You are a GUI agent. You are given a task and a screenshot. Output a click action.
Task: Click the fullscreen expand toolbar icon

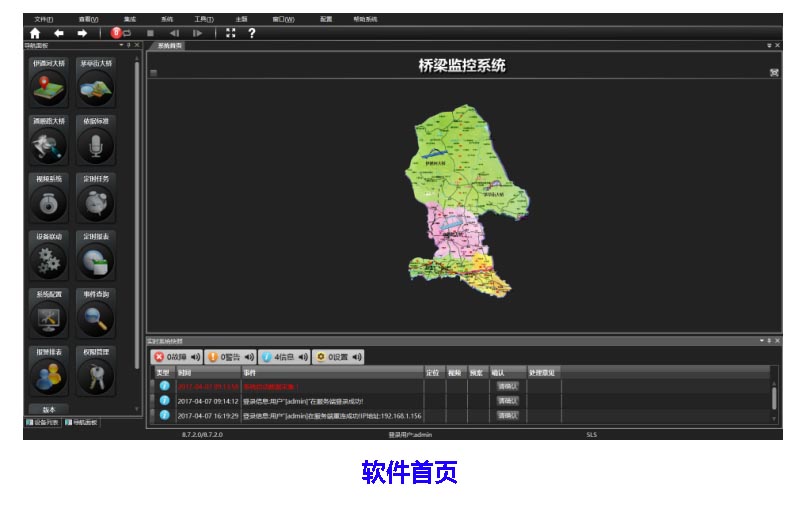(231, 33)
